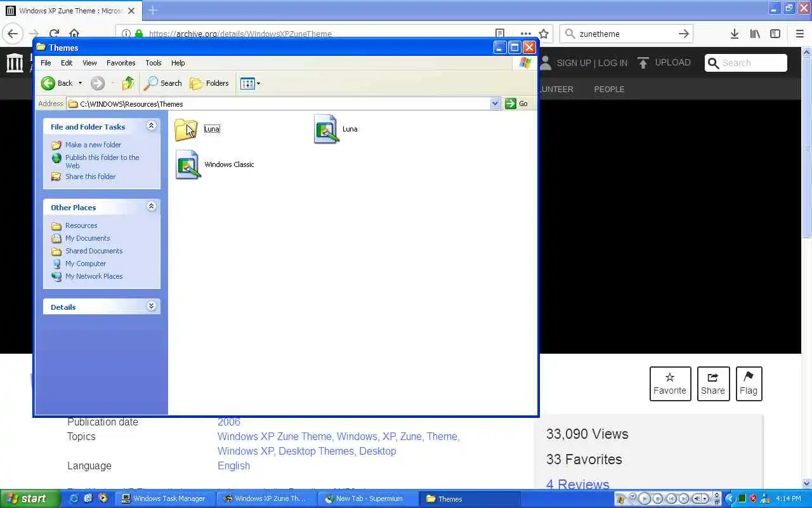
Task: Reload the archive.org page
Action: point(55,34)
